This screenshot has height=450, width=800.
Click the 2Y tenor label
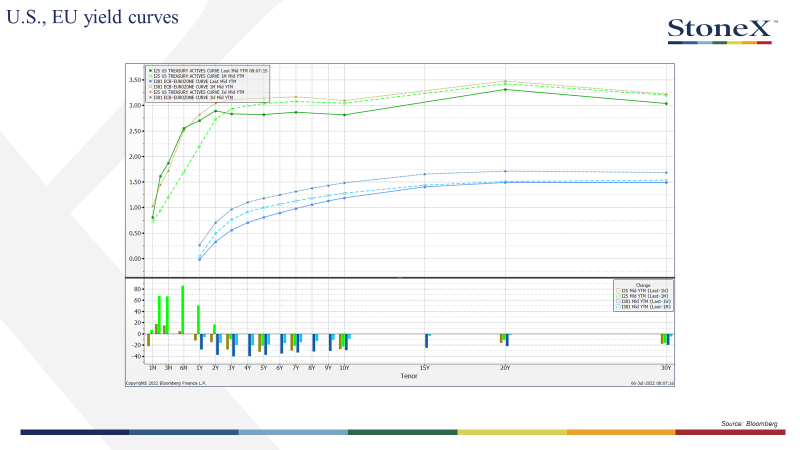coord(215,368)
